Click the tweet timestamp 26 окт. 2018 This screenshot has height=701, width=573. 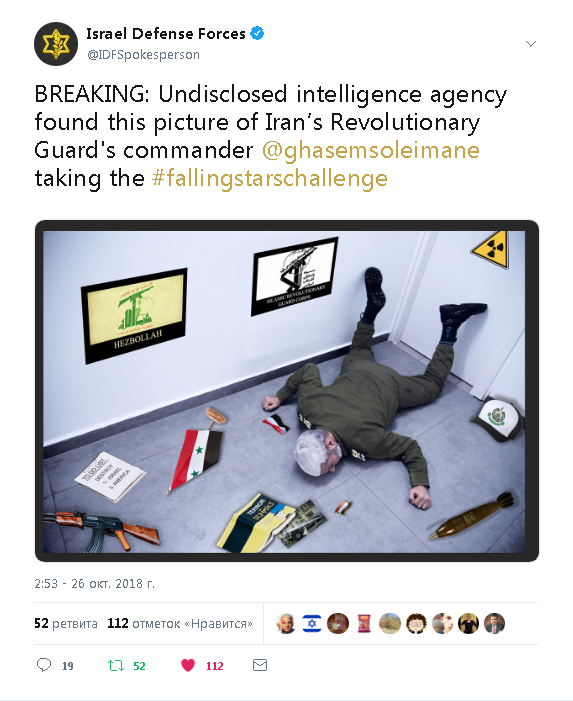[x=94, y=584]
